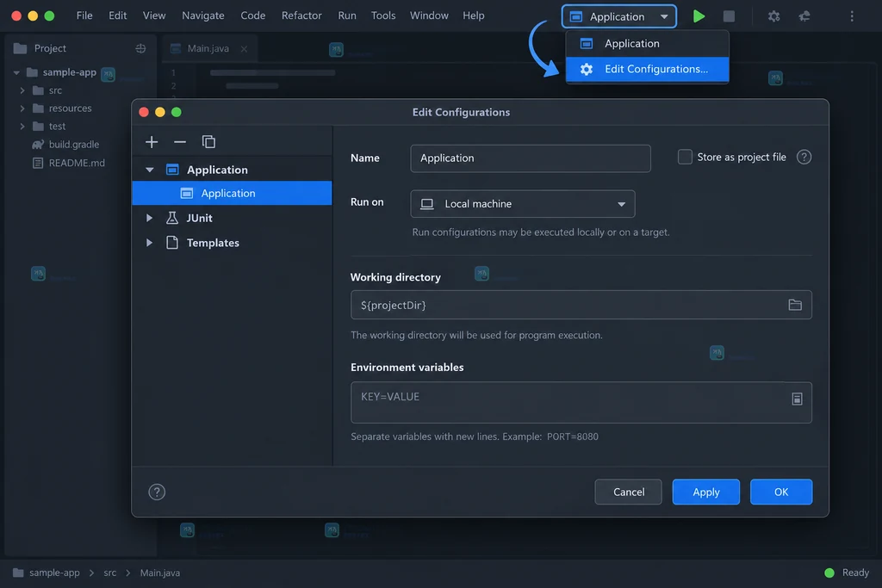Open the Application run configuration dropdown
The width and height of the screenshot is (882, 588).
[618, 16]
